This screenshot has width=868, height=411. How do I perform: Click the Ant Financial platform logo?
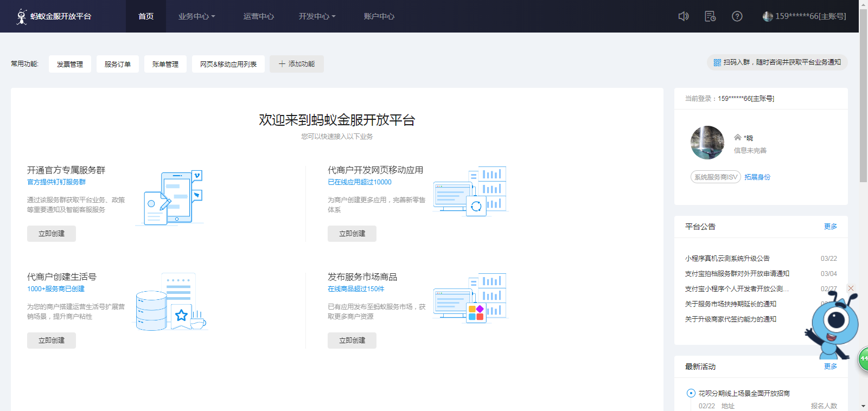54,16
